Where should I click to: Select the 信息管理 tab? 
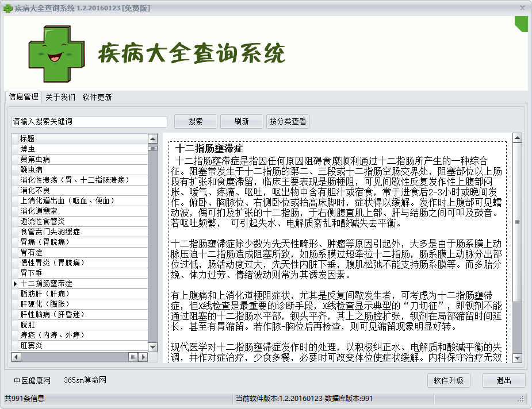(x=23, y=97)
